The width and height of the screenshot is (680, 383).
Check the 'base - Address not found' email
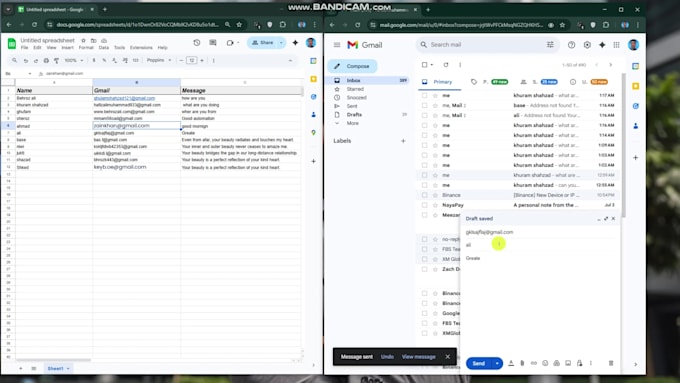(425, 105)
